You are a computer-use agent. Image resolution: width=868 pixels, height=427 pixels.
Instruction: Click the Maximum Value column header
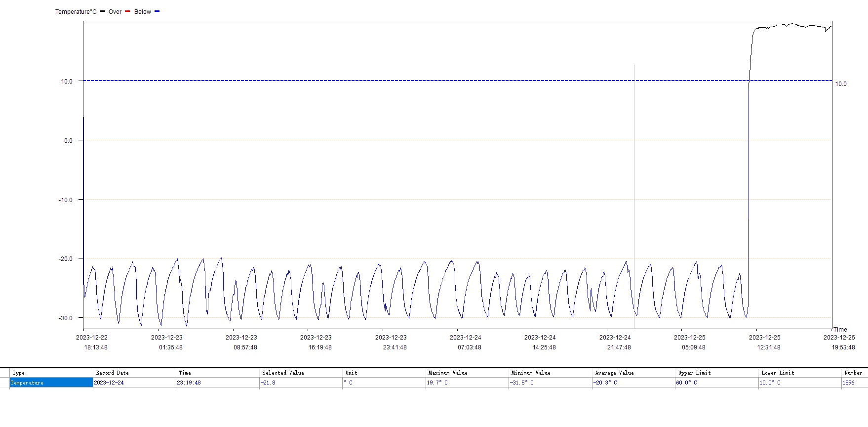tap(467, 373)
